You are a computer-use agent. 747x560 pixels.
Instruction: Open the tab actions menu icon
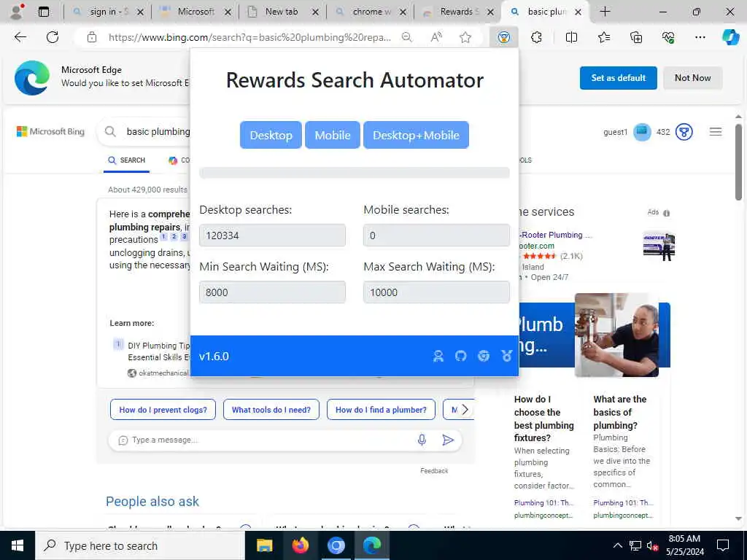coord(43,12)
